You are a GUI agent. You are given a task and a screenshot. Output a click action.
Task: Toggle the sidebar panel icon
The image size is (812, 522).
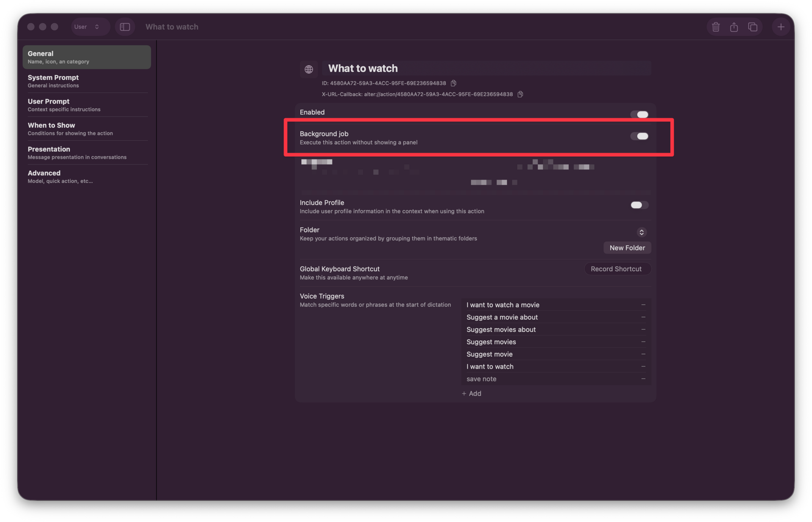(x=125, y=27)
